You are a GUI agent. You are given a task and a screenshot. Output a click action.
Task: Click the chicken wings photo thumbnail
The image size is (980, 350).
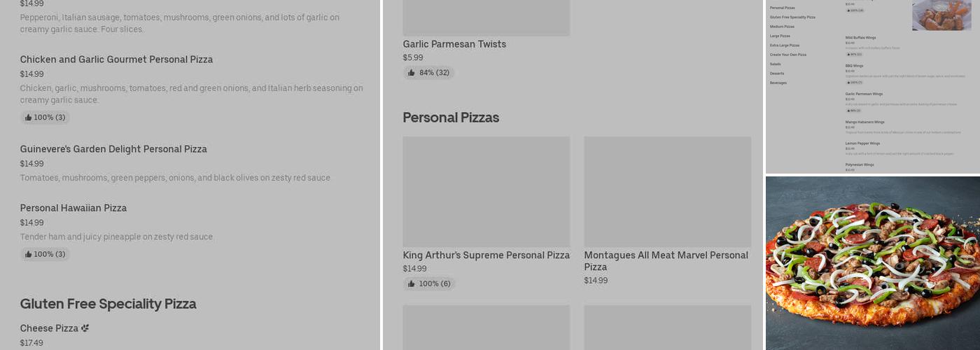[941, 15]
